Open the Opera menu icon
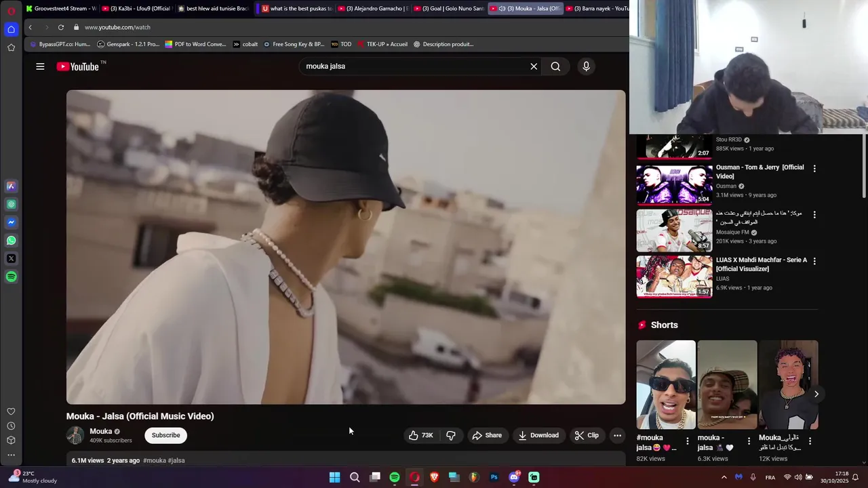 (x=11, y=11)
